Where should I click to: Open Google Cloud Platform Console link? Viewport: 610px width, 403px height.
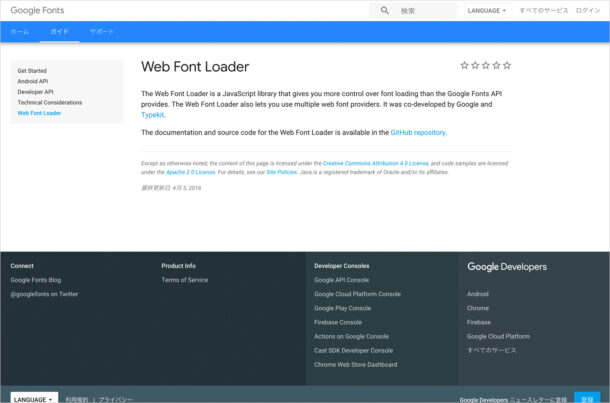click(358, 294)
